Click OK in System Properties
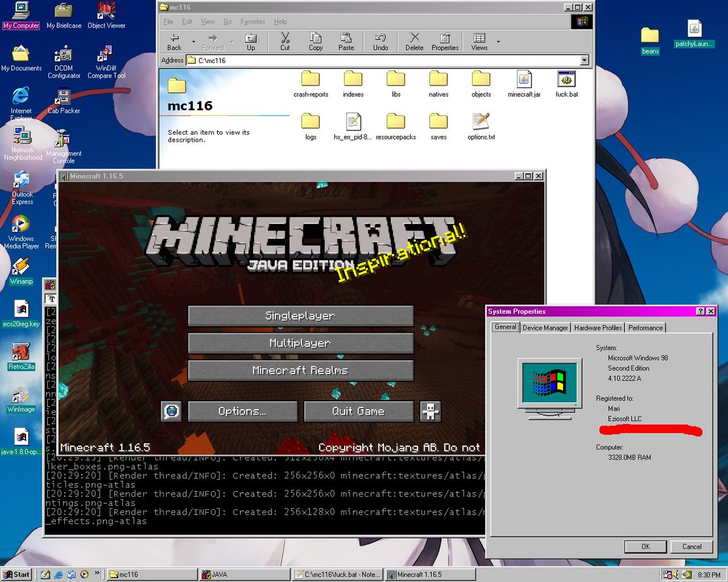The image size is (728, 582). pos(645,546)
